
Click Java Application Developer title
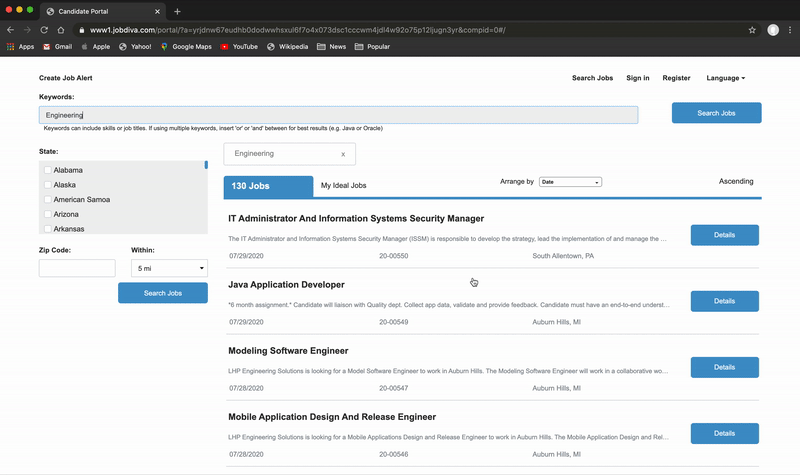pyautogui.click(x=286, y=285)
